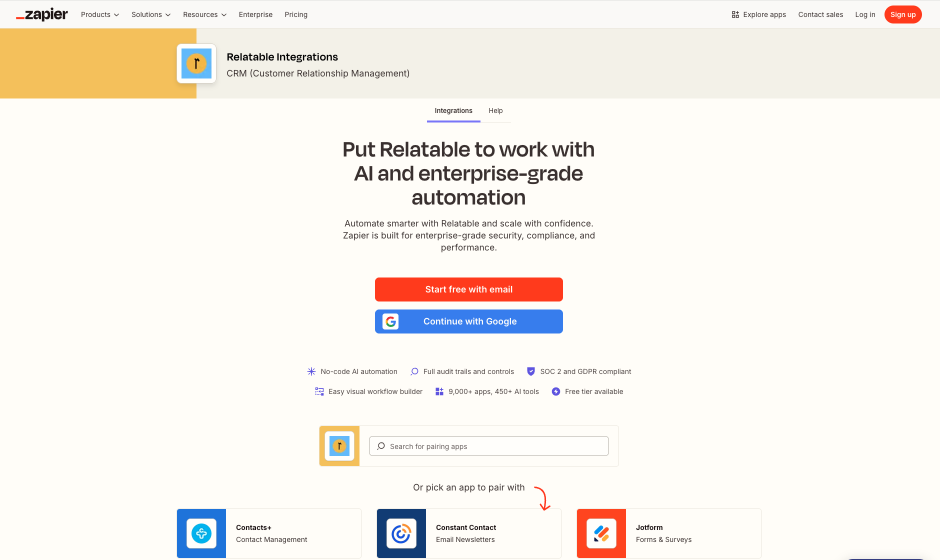Viewport: 940px width, 560px height.
Task: Click 'No-code AI automation' text
Action: [x=359, y=371]
